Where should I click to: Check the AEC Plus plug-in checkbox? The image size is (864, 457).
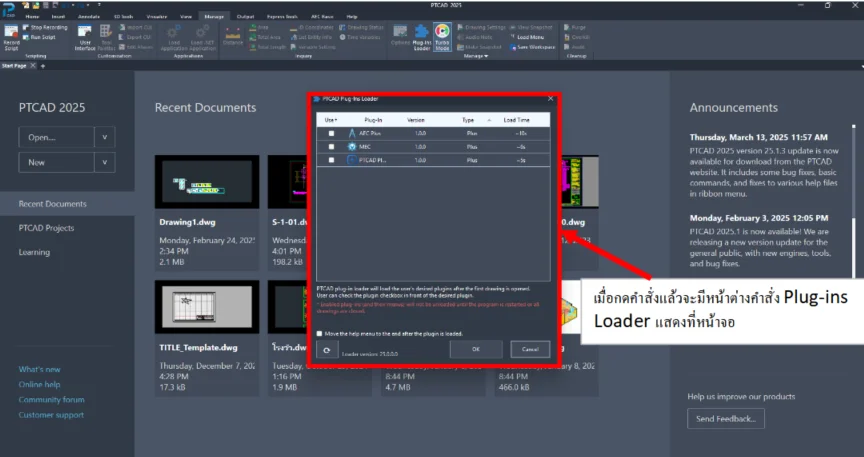(331, 133)
